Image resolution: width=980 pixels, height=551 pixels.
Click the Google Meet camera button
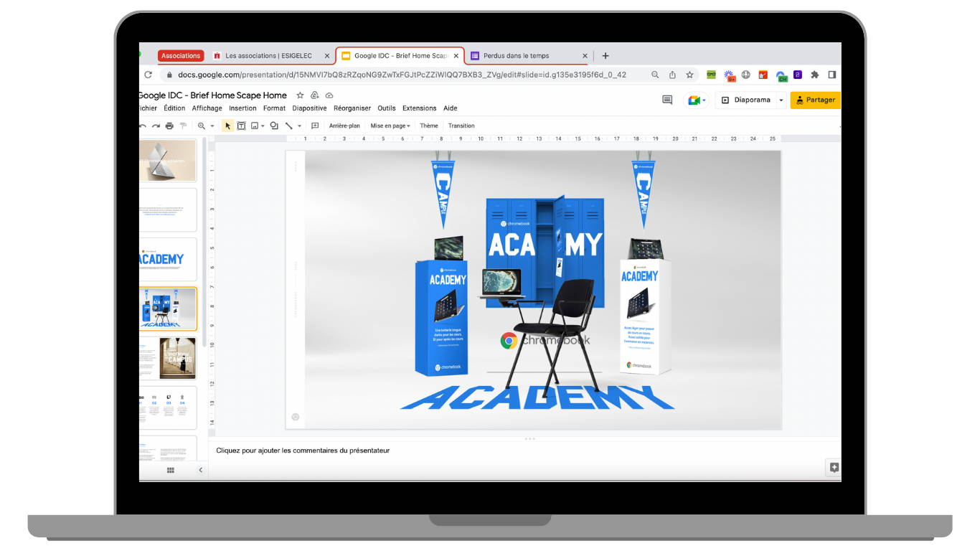pyautogui.click(x=697, y=100)
